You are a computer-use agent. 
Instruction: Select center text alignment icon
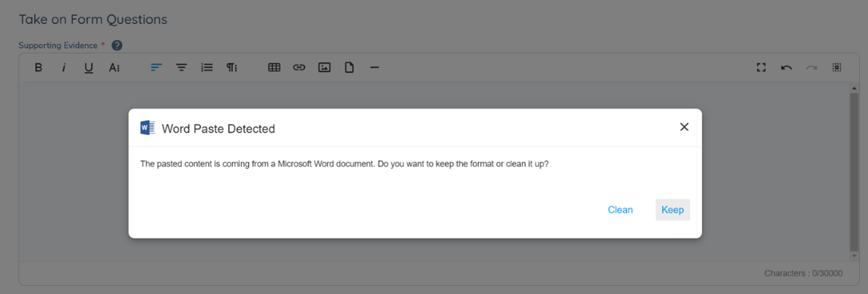point(181,67)
